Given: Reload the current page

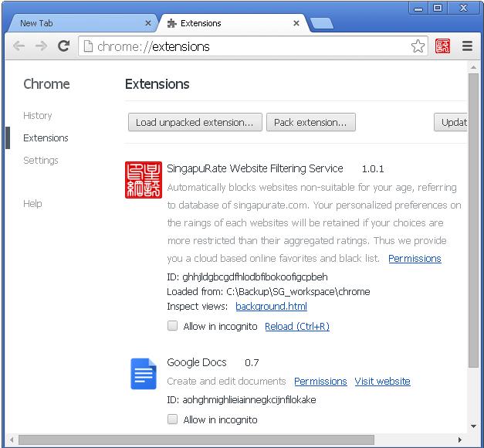Looking at the screenshot, I should coord(64,46).
